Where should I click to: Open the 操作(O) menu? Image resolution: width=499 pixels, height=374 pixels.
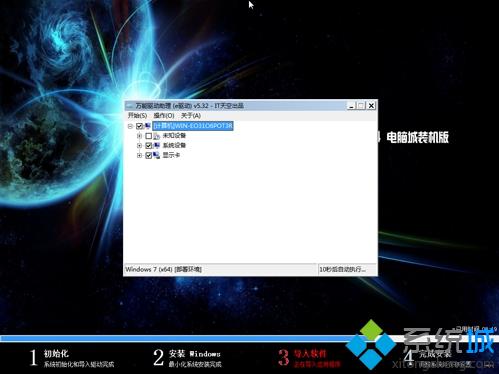(x=164, y=116)
